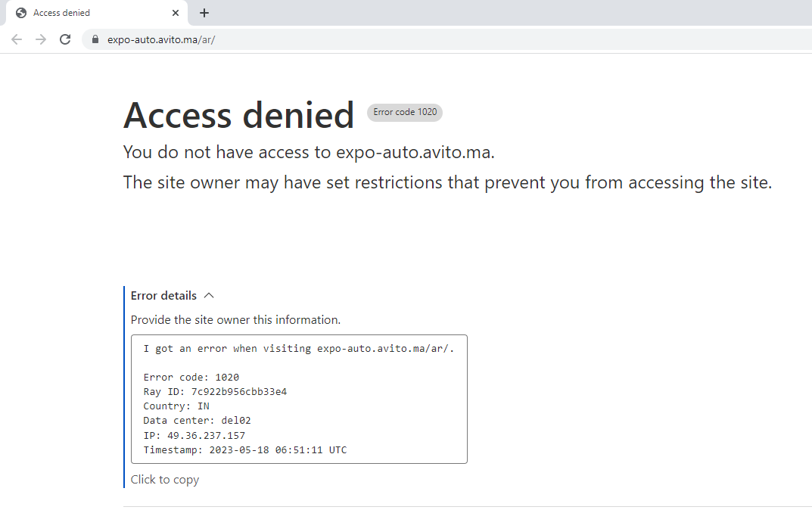Image resolution: width=812 pixels, height=510 pixels.
Task: Open site info via the padlock icon
Action: coord(95,39)
